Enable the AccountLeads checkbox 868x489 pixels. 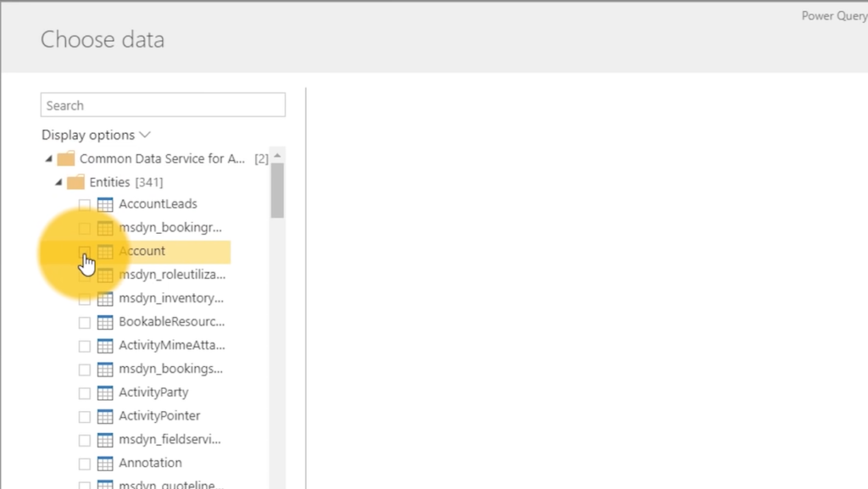(x=84, y=203)
